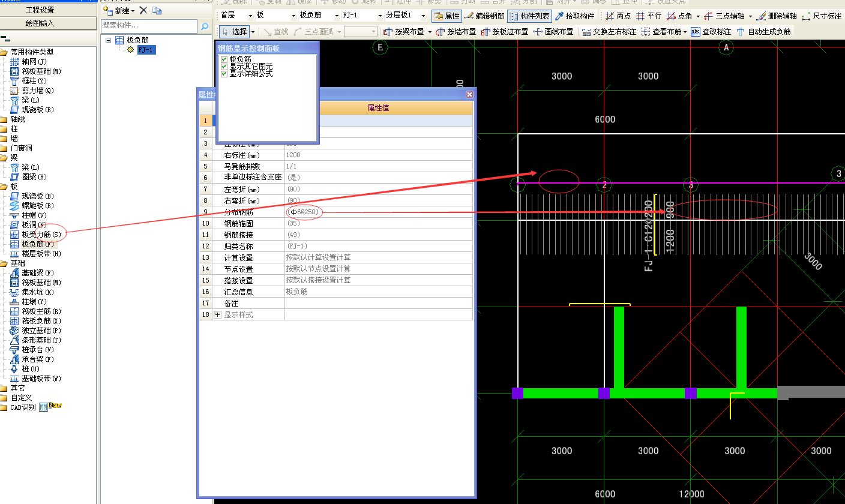Click the 右标注(mm) value 1200
Image resolution: width=845 pixels, height=504 pixels.
coord(379,155)
